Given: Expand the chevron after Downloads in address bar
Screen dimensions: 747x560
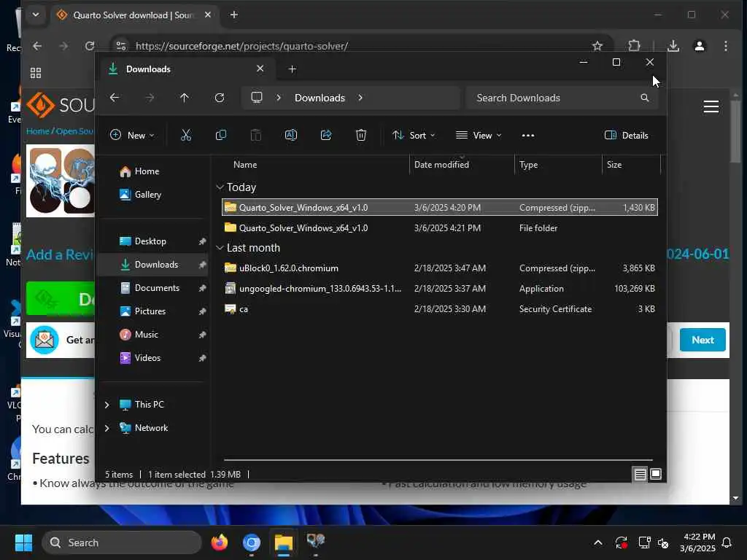Looking at the screenshot, I should tap(360, 98).
